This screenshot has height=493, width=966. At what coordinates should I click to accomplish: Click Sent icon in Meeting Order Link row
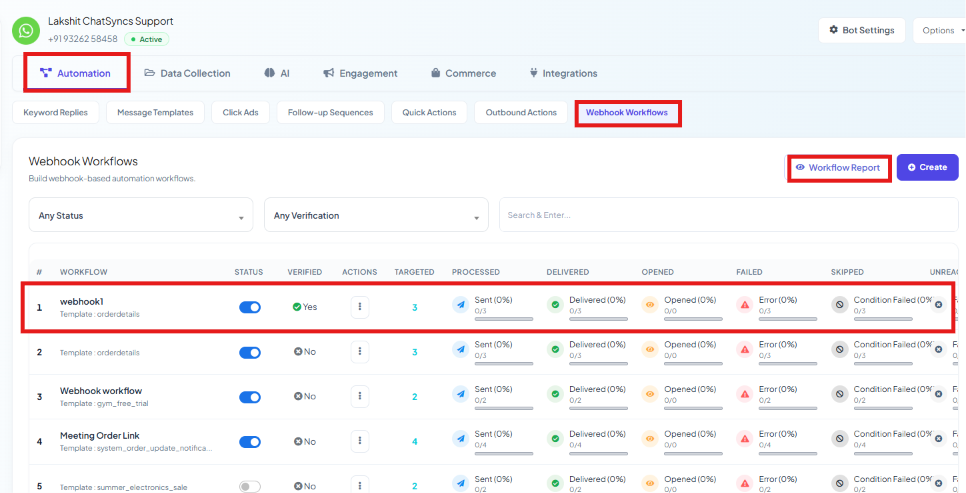point(461,439)
